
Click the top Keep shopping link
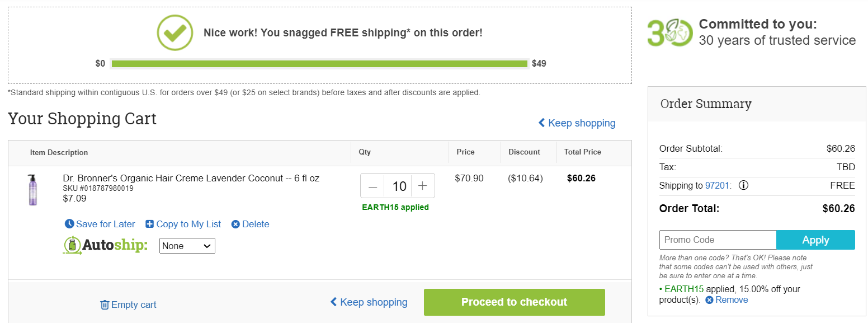pos(577,123)
